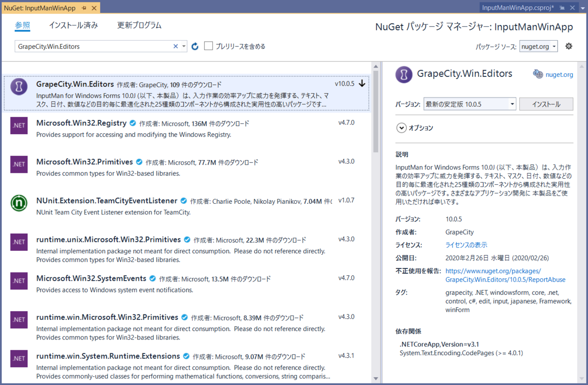
Task: Click the v4.7.0 version of Microsoft.Win32.Registry
Action: coord(346,122)
